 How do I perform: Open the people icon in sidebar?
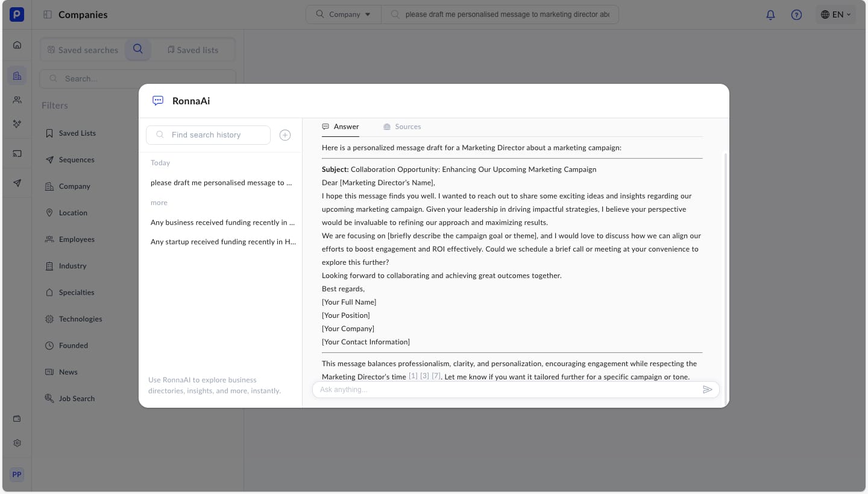click(17, 100)
